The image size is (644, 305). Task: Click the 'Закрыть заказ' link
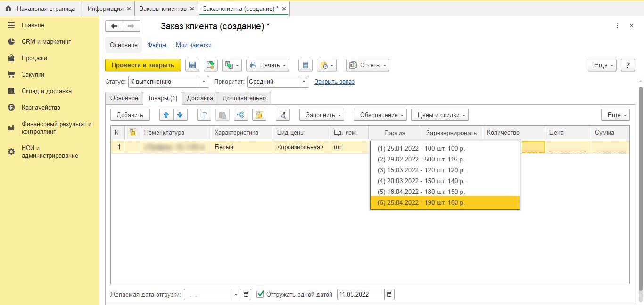click(x=334, y=82)
